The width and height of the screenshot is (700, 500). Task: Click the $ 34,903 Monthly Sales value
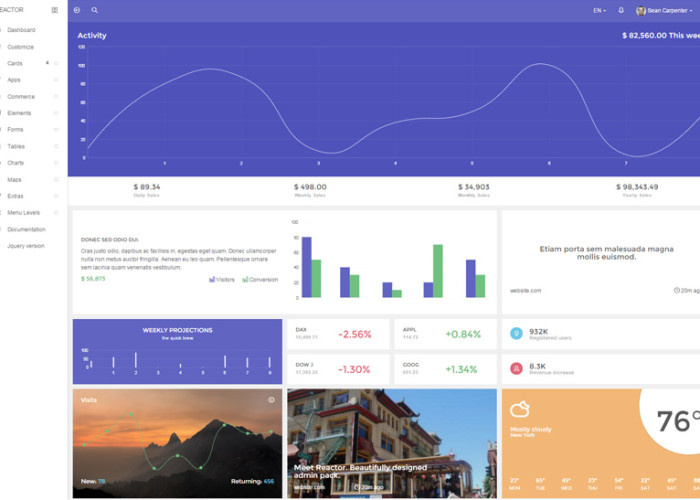click(x=474, y=187)
